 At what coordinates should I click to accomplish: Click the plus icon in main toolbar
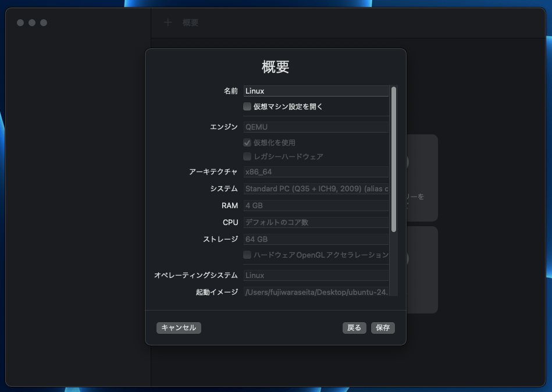tap(168, 23)
